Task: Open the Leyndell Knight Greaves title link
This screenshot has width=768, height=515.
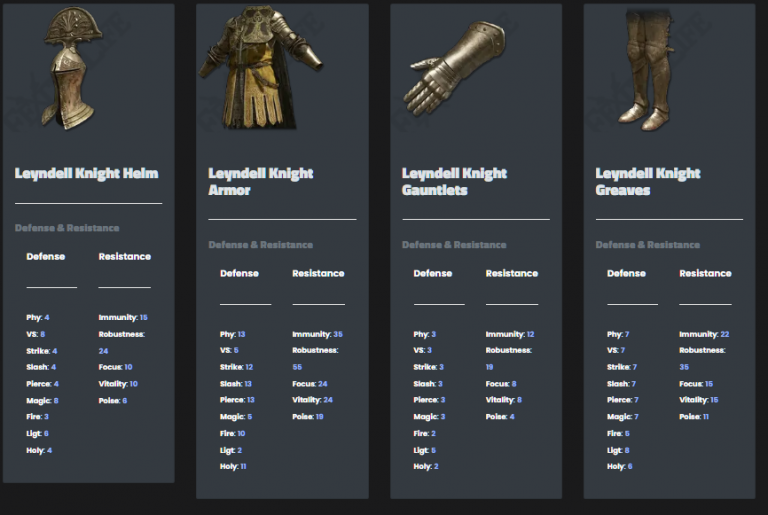Action: (647, 181)
